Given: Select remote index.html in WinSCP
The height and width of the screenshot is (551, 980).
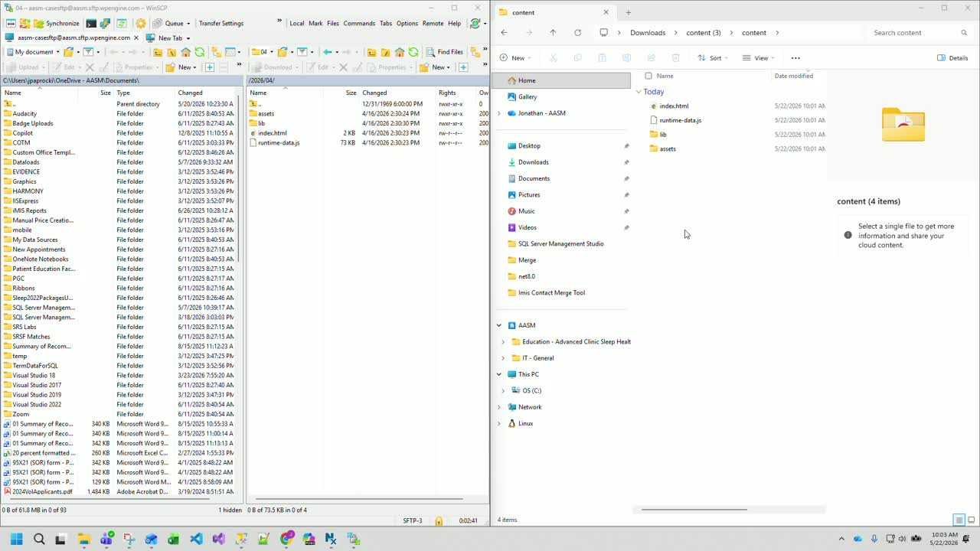Looking at the screenshot, I should [272, 133].
